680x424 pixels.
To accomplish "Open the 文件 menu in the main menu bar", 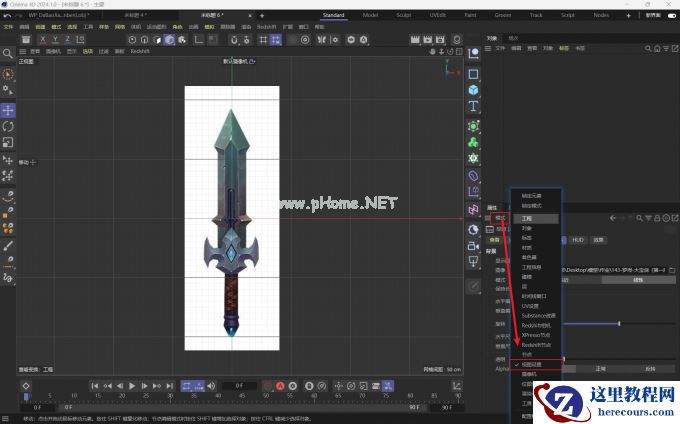I will click(8, 27).
